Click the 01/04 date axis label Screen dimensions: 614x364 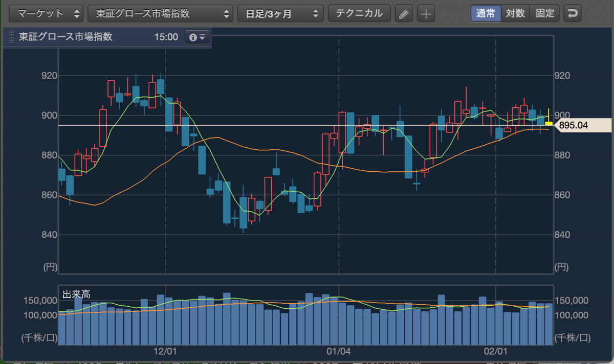tap(338, 352)
